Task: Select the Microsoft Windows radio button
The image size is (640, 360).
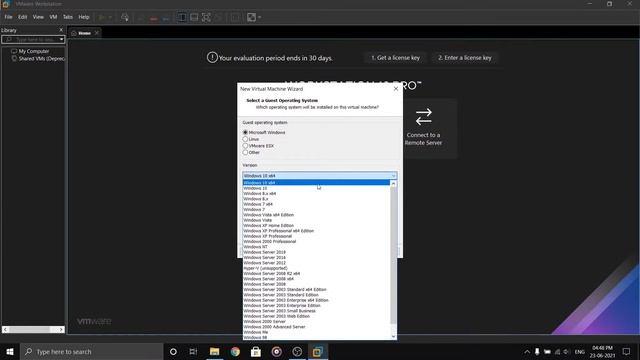Action: pyautogui.click(x=245, y=132)
